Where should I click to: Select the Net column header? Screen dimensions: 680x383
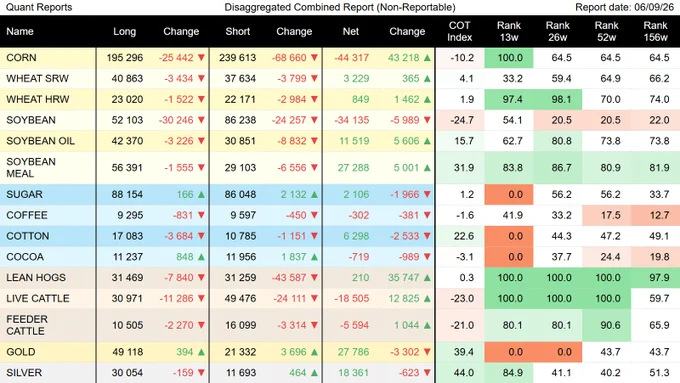[351, 32]
